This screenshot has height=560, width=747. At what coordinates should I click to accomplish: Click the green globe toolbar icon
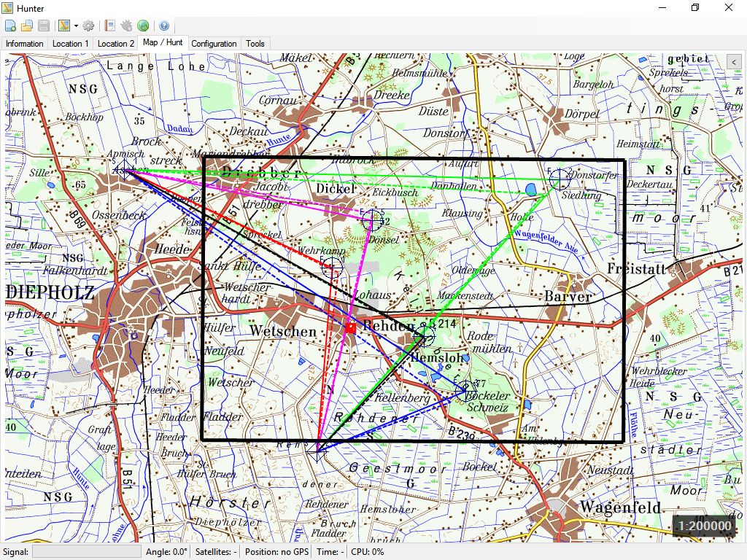pos(143,26)
